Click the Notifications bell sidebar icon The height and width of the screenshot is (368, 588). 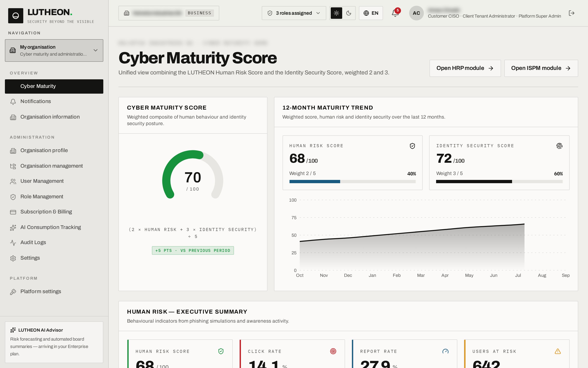(13, 101)
